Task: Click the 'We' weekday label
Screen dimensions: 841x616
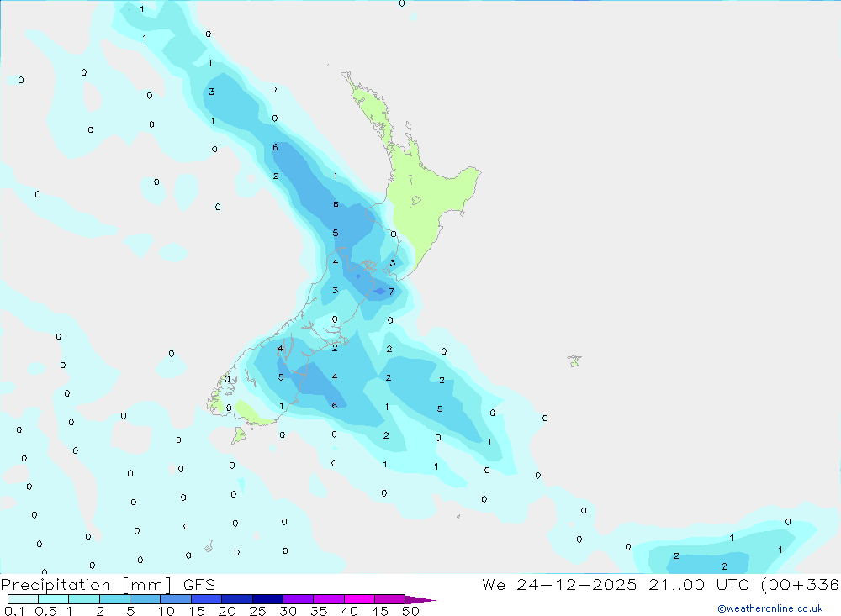Action: pyautogui.click(x=494, y=585)
